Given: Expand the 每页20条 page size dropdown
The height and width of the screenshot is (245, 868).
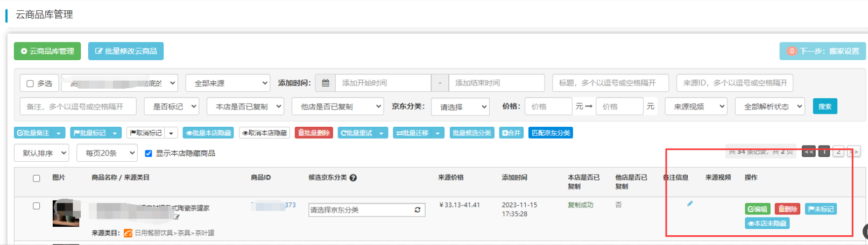Looking at the screenshot, I should tap(107, 153).
